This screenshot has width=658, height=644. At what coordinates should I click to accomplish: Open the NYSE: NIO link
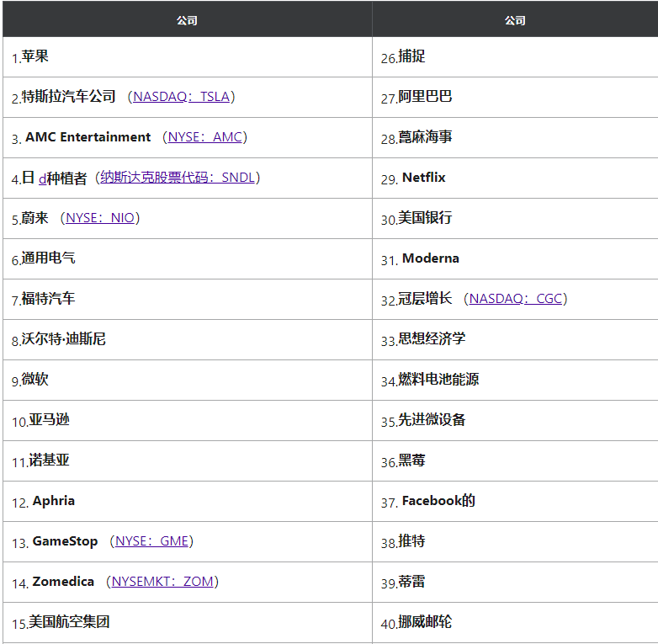coord(100,218)
